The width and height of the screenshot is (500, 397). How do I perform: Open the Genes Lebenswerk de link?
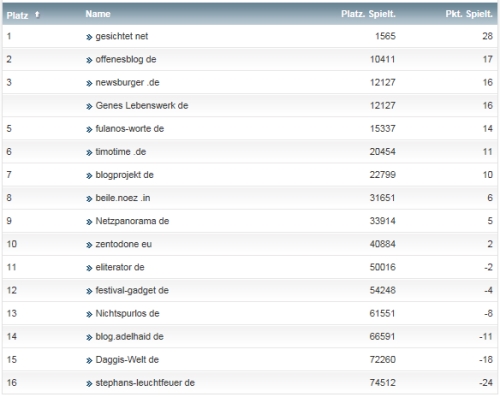coord(142,105)
